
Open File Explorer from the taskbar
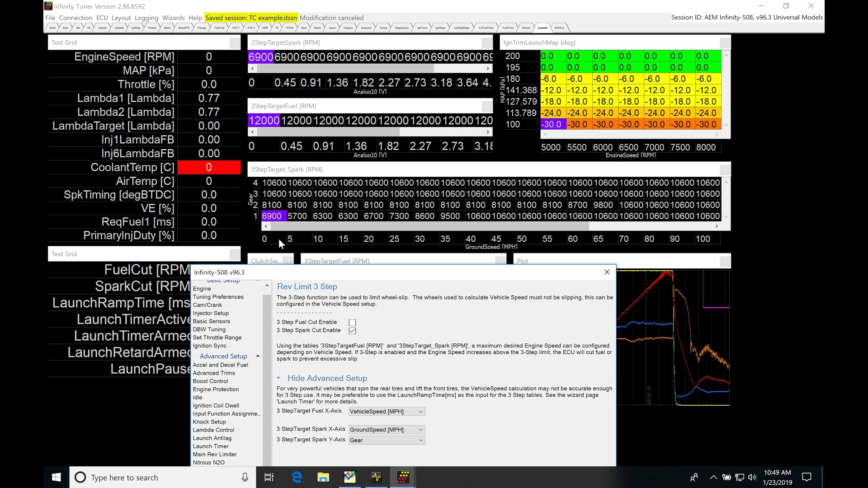click(x=323, y=477)
